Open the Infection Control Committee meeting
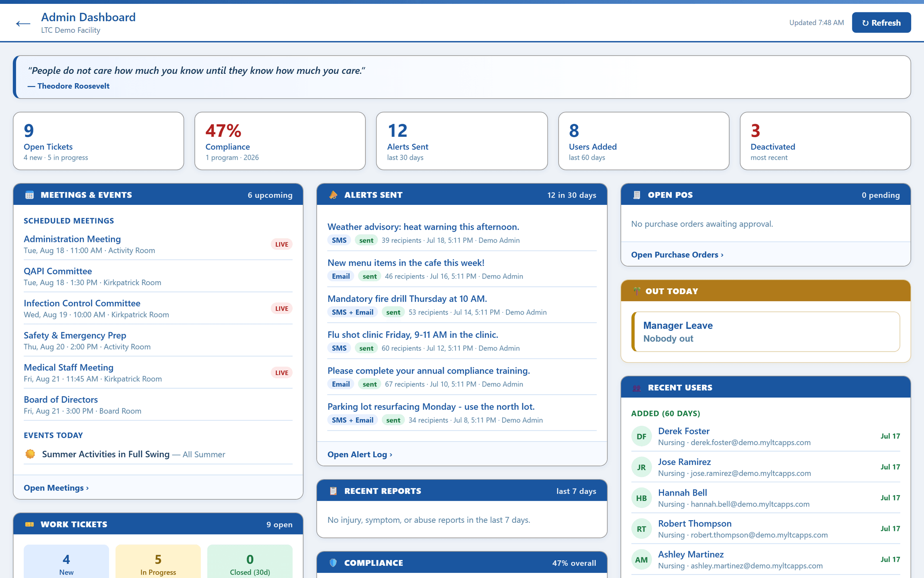924x578 pixels. coord(158,308)
